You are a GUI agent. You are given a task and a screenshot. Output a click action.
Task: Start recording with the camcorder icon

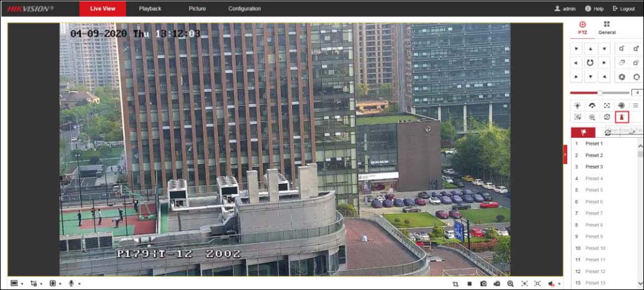tap(497, 283)
